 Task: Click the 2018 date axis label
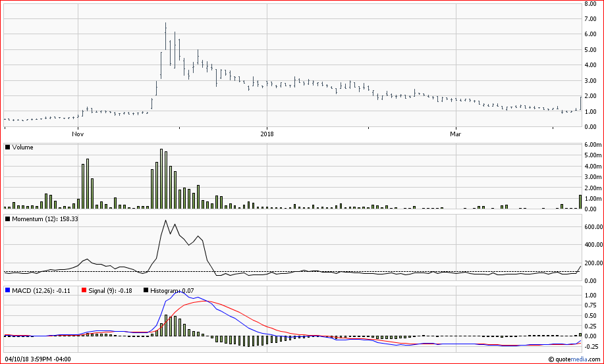click(267, 134)
